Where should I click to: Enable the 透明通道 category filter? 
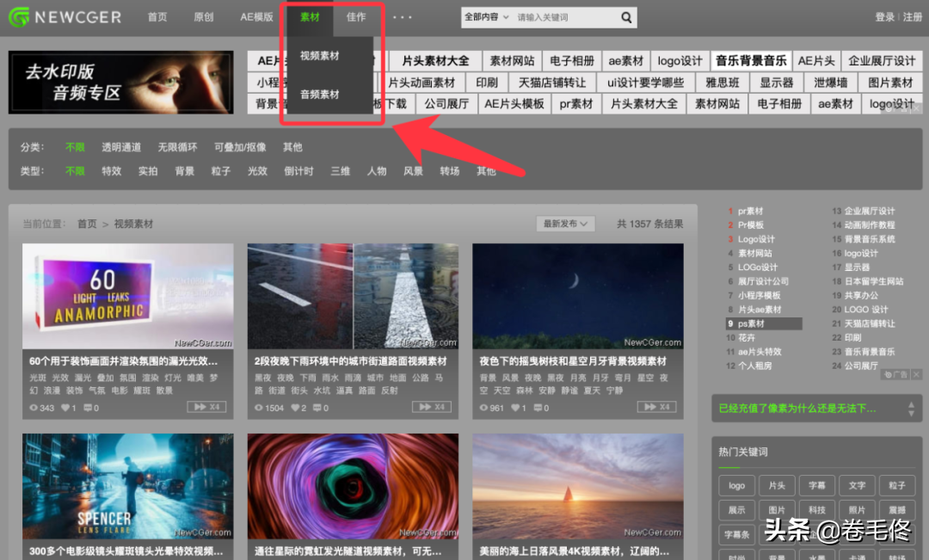pyautogui.click(x=121, y=146)
